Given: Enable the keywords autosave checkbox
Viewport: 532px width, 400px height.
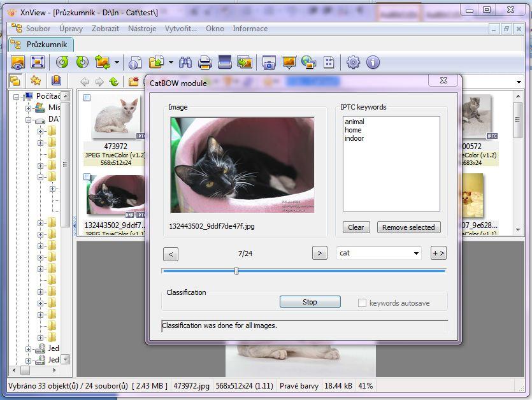Looking at the screenshot, I should tap(362, 303).
